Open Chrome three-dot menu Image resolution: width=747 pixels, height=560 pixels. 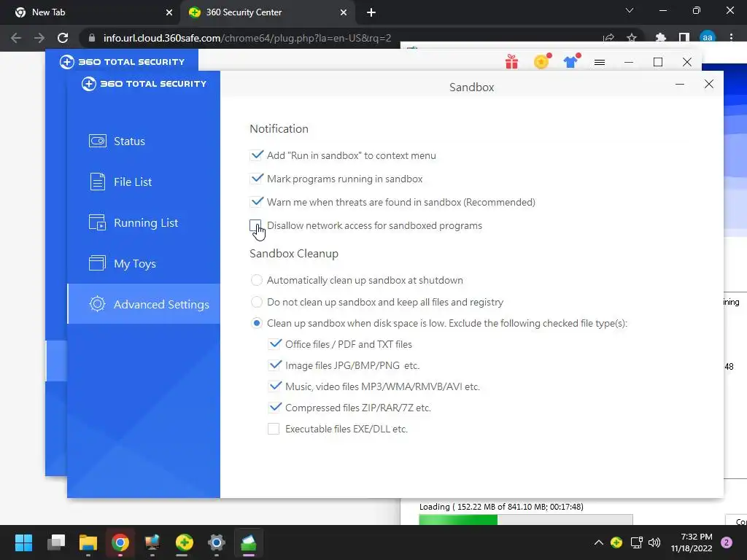pyautogui.click(x=731, y=38)
